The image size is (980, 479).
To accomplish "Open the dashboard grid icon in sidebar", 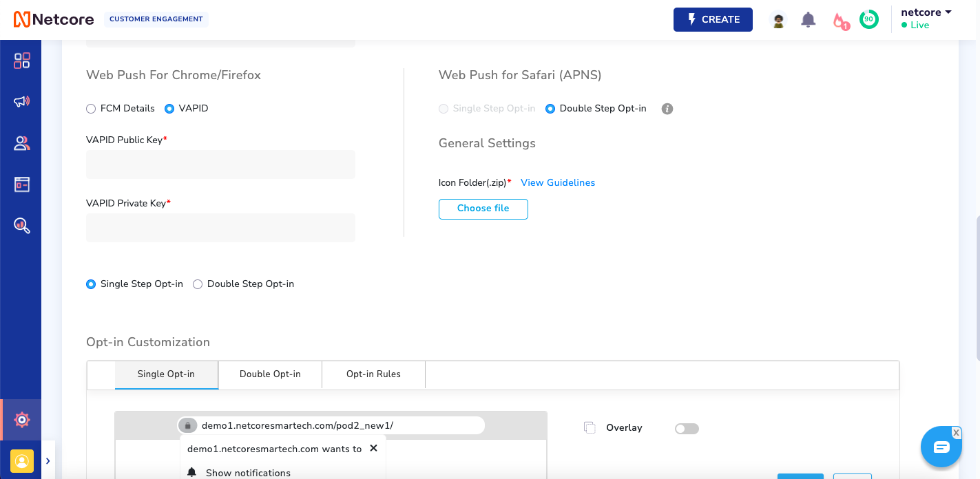I will pos(22,61).
